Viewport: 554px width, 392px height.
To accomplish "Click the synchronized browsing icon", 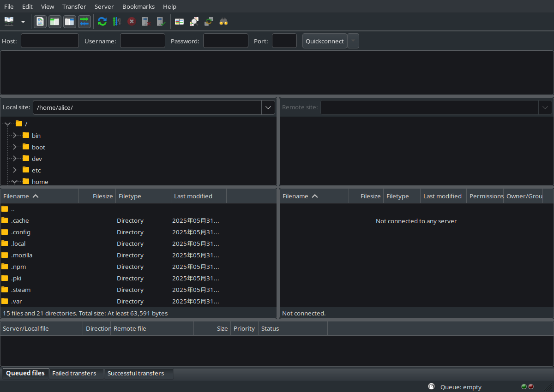I will [x=209, y=21].
